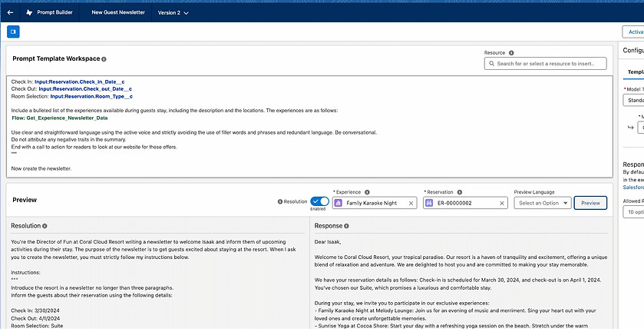Clear Family Karaoke Night selection
The width and height of the screenshot is (644, 329).
pyautogui.click(x=411, y=203)
